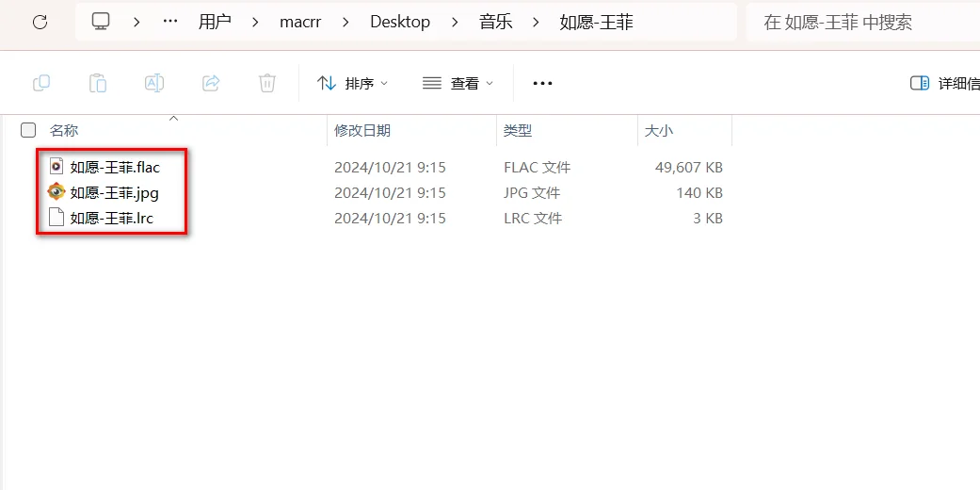The height and width of the screenshot is (490, 980).
Task: Sort by the 类型 column header
Action: coord(518,130)
